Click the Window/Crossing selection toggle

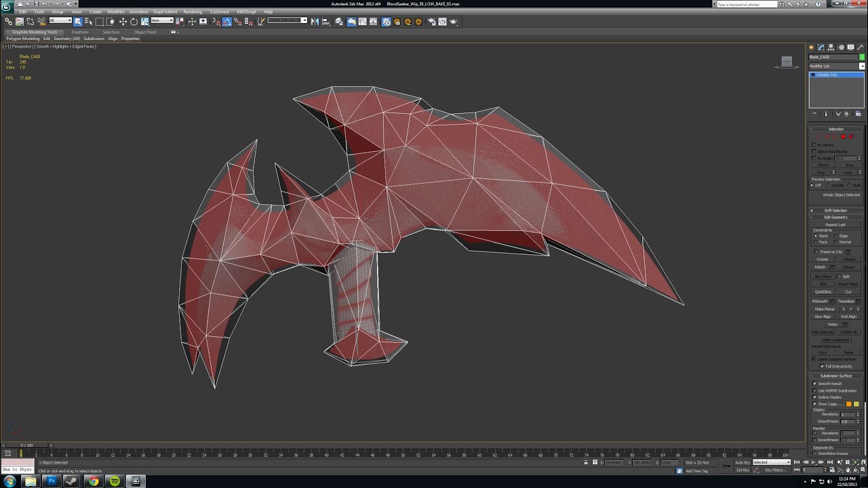click(x=111, y=22)
